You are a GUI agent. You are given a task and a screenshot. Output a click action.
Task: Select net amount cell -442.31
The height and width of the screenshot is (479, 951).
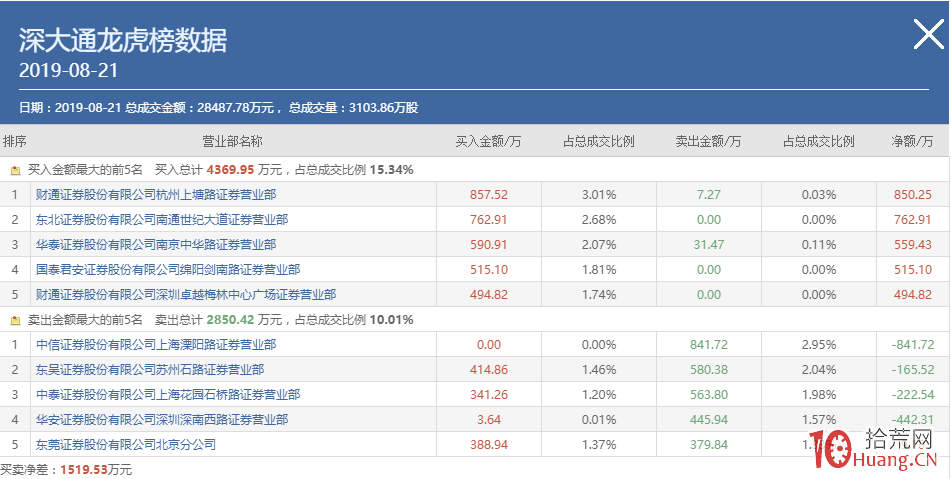click(x=913, y=420)
